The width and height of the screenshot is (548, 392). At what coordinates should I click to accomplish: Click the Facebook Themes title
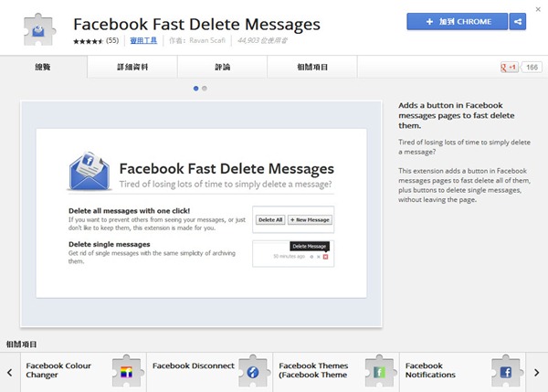click(313, 370)
